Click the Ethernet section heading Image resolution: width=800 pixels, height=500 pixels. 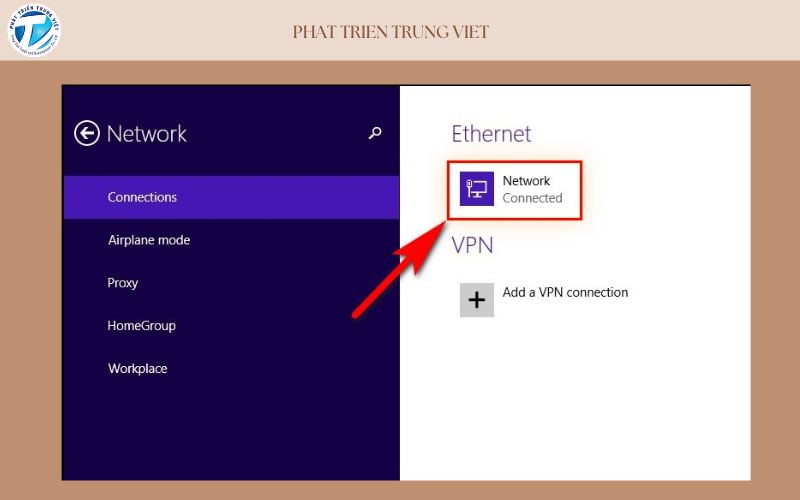click(x=491, y=134)
